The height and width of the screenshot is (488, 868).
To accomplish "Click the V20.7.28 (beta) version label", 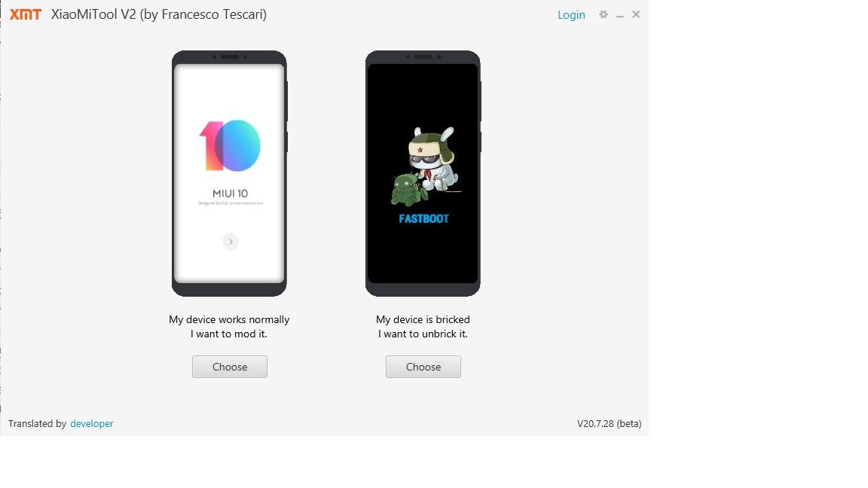I will (x=609, y=423).
